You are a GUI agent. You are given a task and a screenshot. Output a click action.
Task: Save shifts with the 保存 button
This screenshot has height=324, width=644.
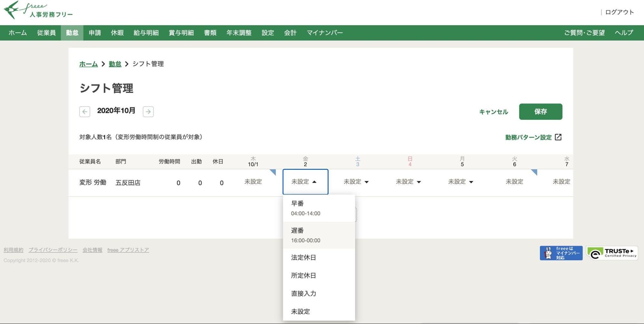click(x=540, y=111)
